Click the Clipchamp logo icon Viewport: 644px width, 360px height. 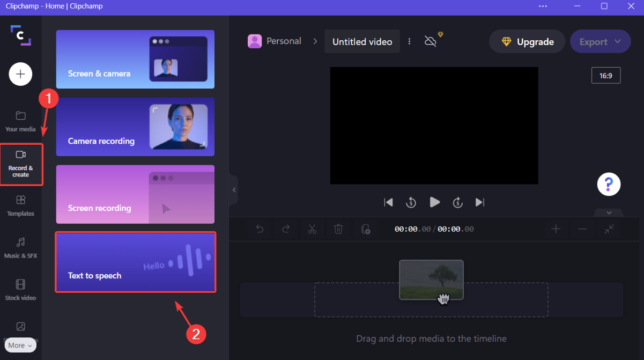pos(20,35)
